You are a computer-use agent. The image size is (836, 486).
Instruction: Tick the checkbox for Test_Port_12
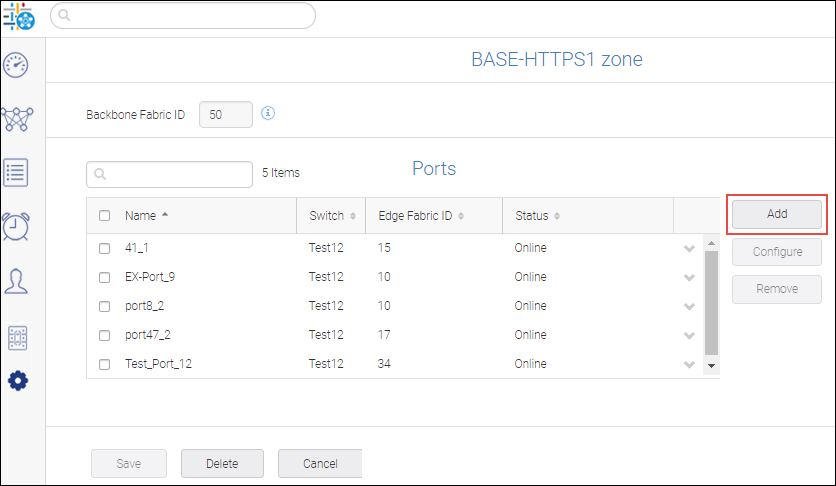click(x=105, y=364)
